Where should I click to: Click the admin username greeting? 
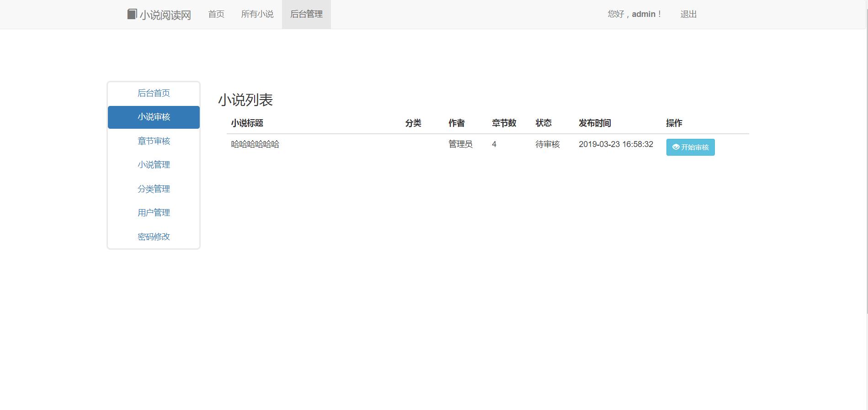tap(634, 14)
